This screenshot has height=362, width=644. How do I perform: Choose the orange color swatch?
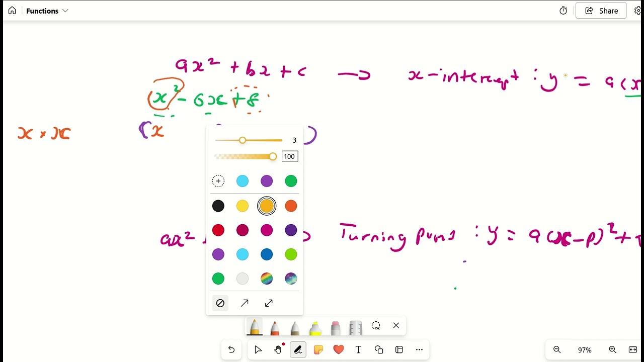point(291,206)
